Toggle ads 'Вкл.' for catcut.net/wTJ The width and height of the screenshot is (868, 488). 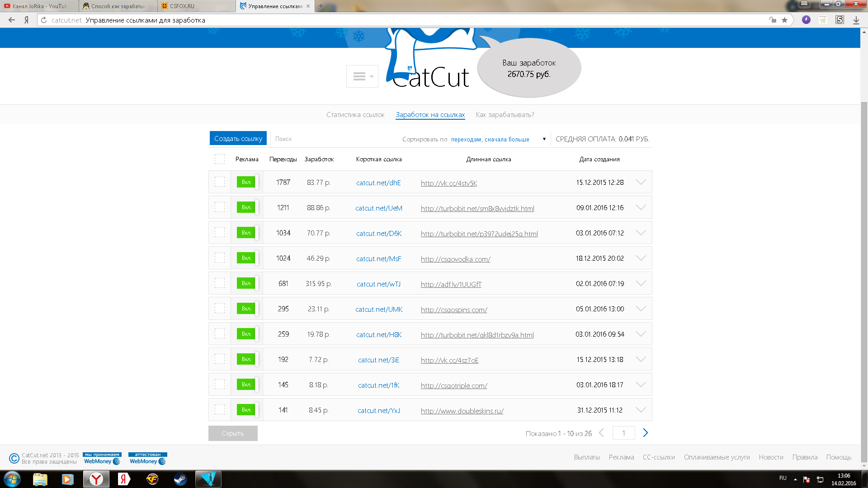point(247,283)
